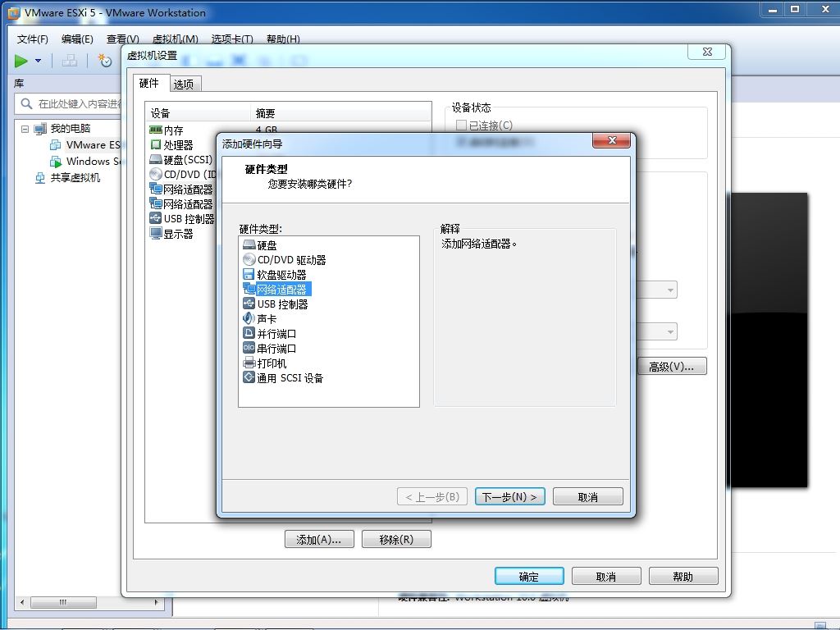This screenshot has height=630, width=840.
Task: Select the 声卡 sound card icon
Action: [x=249, y=318]
